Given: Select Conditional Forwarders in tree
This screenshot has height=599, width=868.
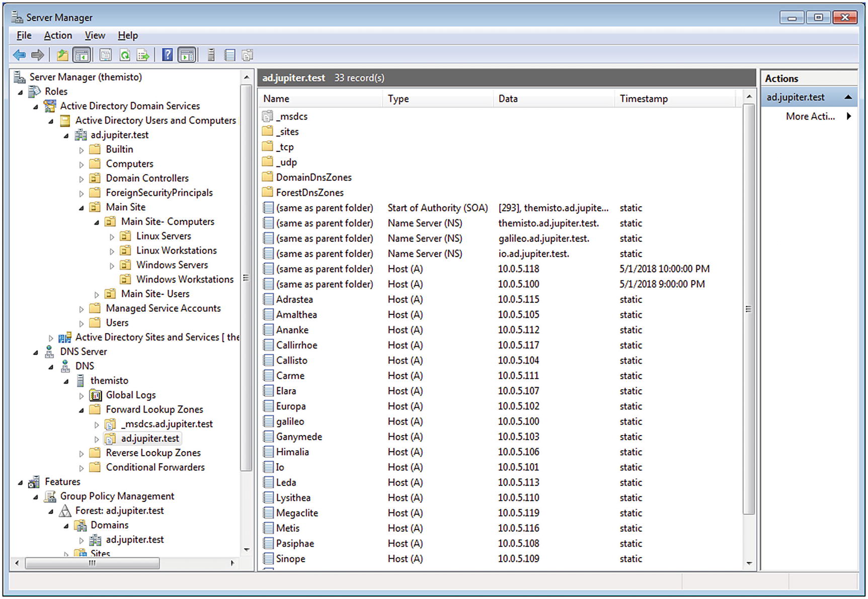Looking at the screenshot, I should tap(155, 467).
